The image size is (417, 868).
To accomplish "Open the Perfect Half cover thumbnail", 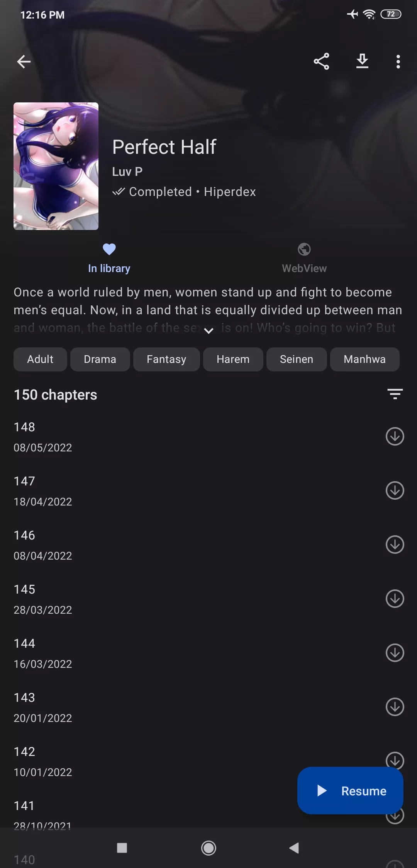I will [x=56, y=166].
